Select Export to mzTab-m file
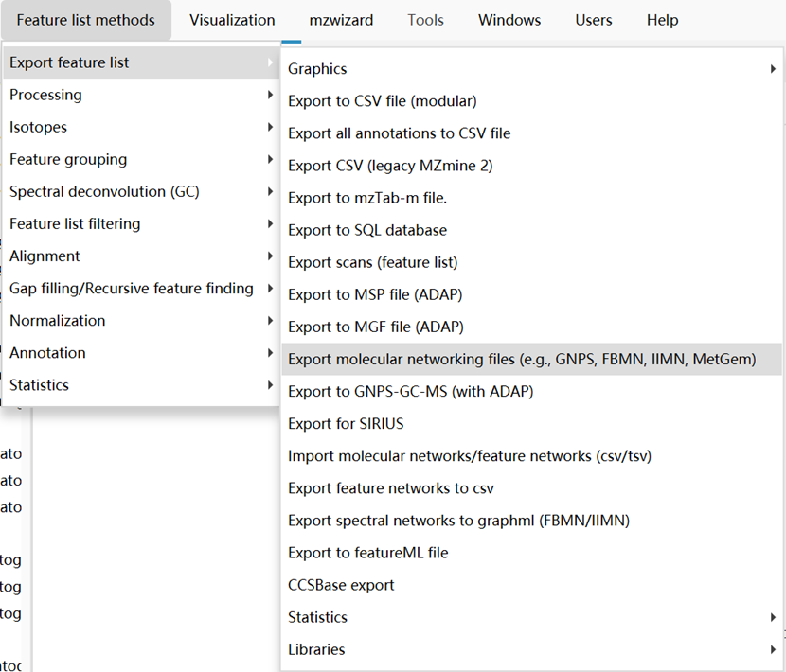Viewport: 786px width, 672px height. (367, 198)
